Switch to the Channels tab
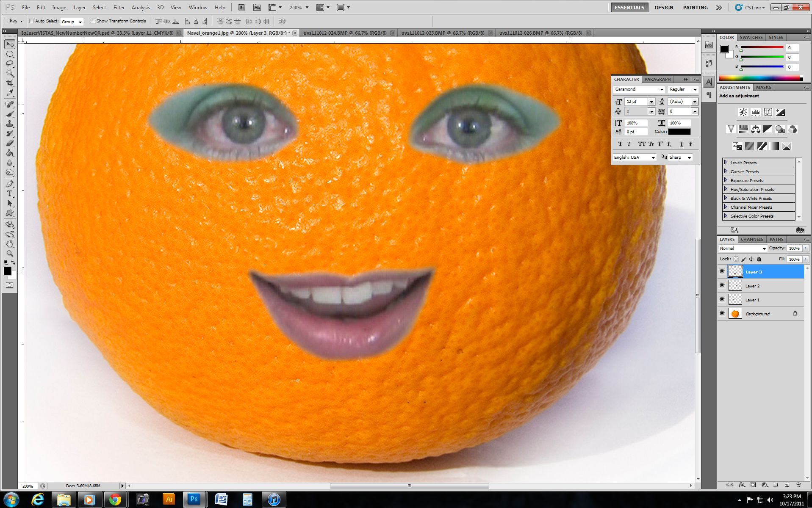 pos(751,239)
